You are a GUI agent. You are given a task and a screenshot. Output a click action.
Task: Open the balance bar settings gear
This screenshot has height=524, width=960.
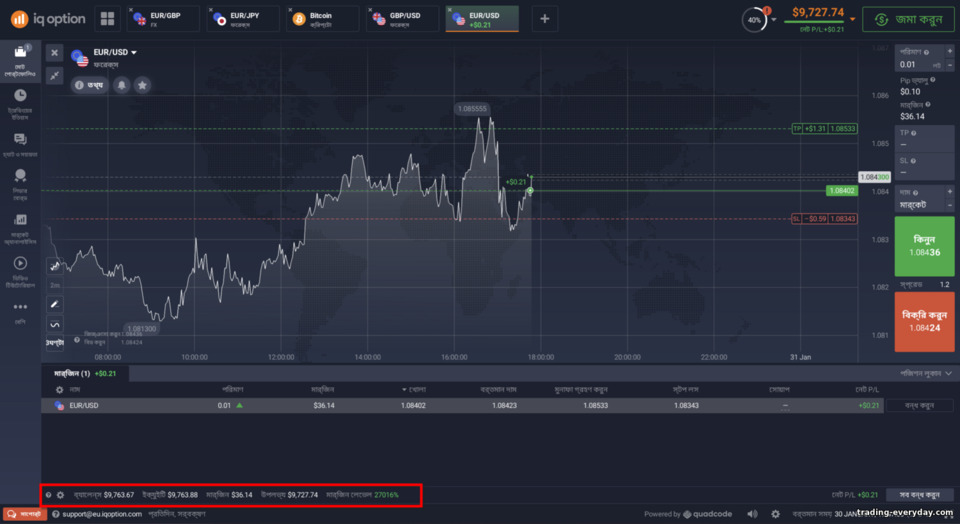click(x=61, y=495)
